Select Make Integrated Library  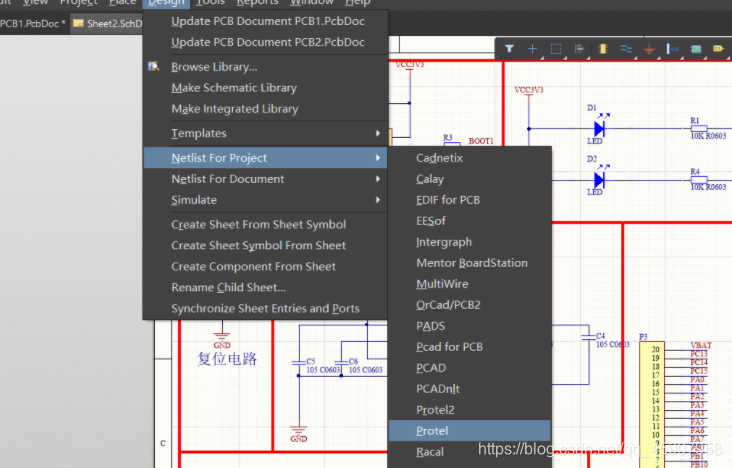point(265,109)
